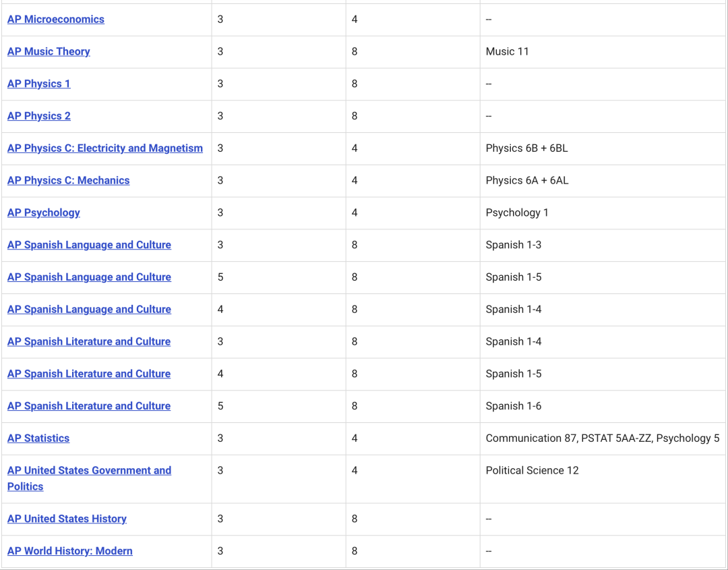728x570 pixels.
Task: Select the Political Science 12 cell
Action: (x=532, y=471)
